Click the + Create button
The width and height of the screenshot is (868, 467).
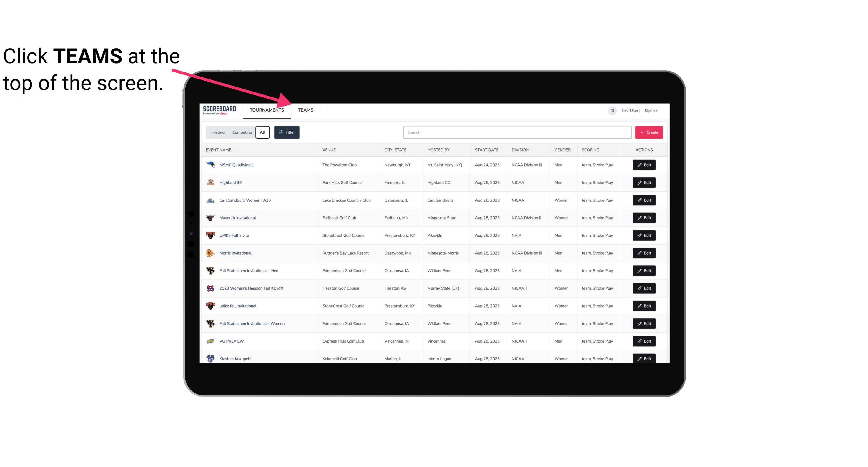point(649,132)
